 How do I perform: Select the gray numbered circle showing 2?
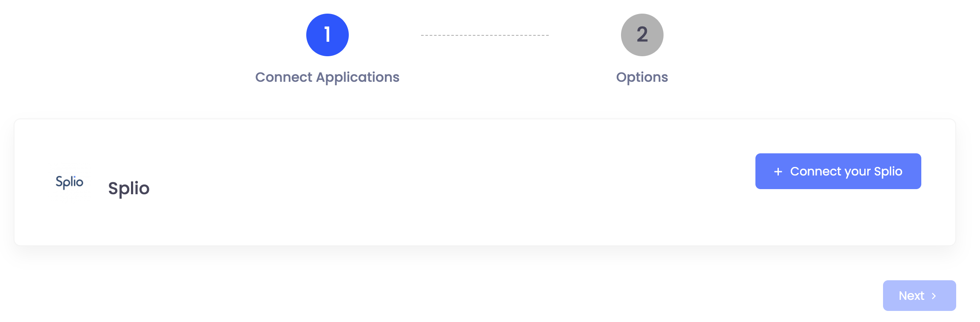[x=642, y=35]
